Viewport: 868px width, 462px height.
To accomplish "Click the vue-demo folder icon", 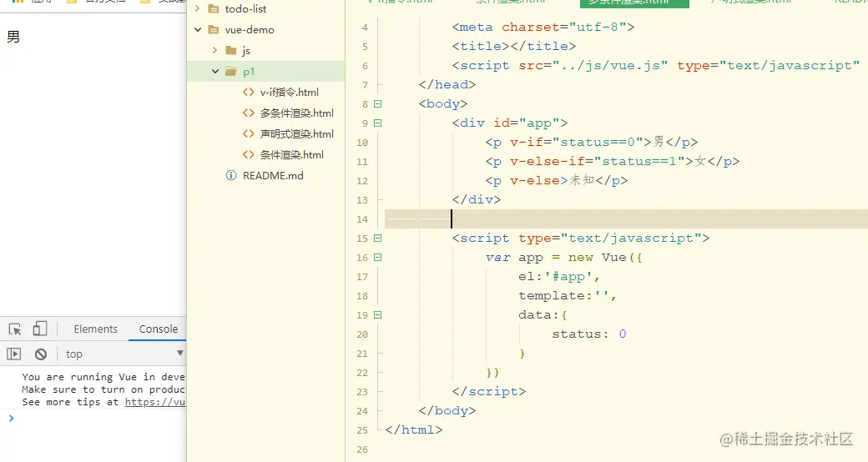I will 213,30.
